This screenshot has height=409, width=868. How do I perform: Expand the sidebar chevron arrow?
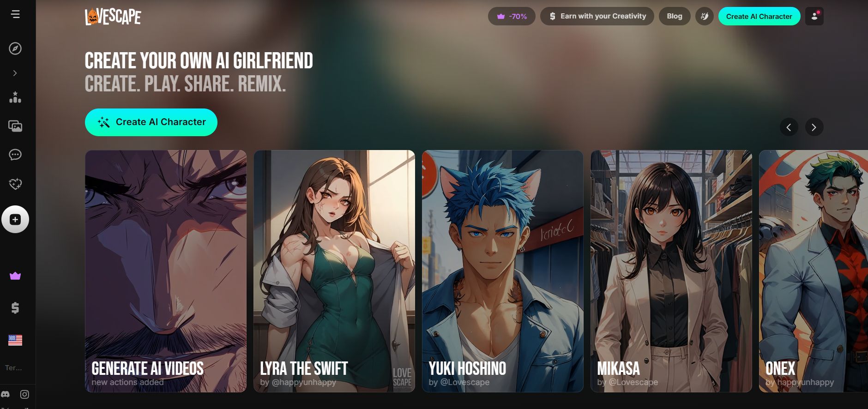[15, 73]
